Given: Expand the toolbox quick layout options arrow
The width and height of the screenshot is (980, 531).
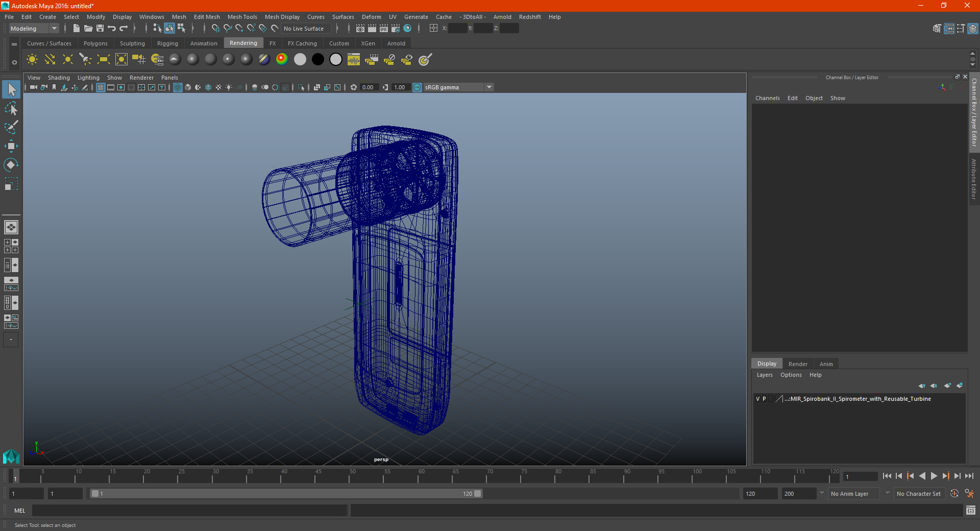Looking at the screenshot, I should pyautogui.click(x=11, y=340).
